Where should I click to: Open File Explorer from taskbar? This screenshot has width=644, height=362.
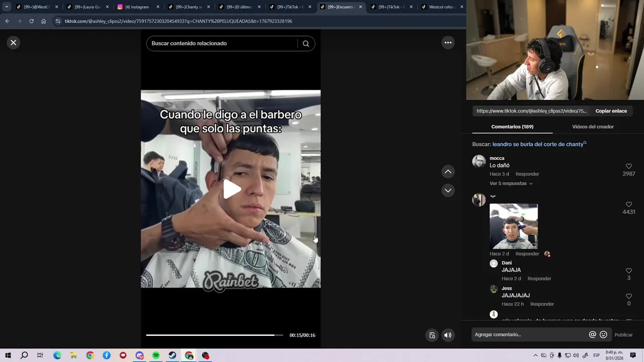tap(73, 355)
